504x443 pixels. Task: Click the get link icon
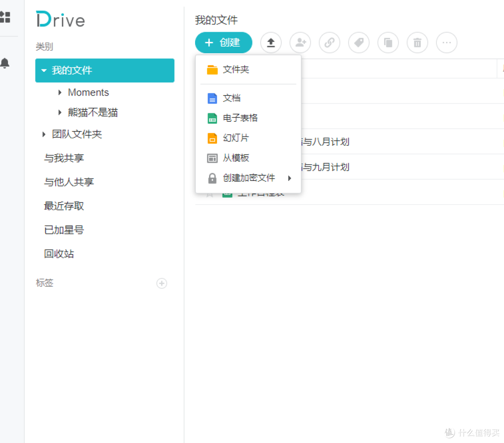pos(329,43)
